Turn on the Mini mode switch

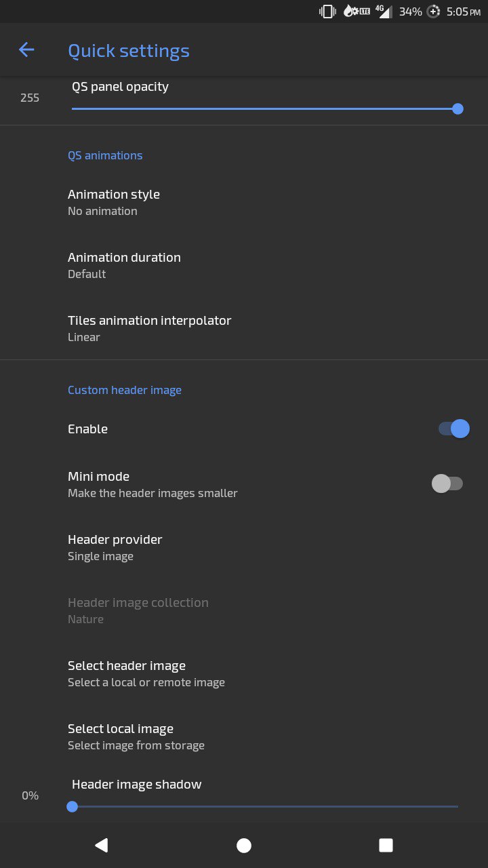tap(447, 484)
